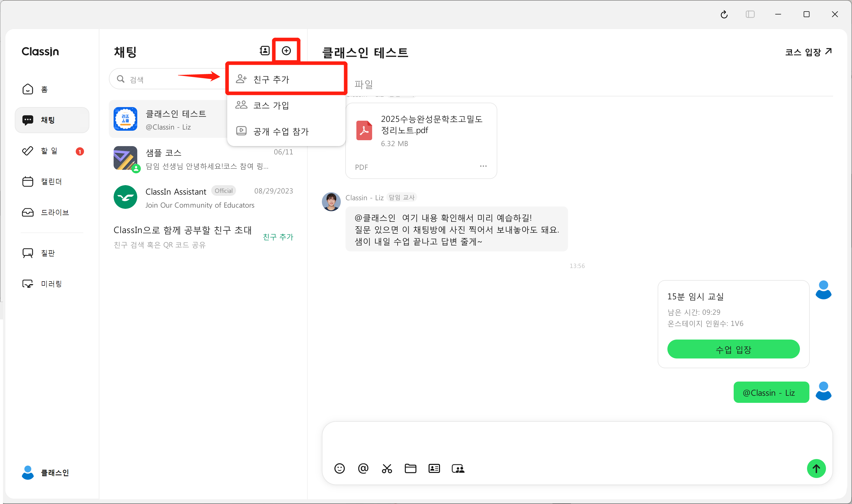Screen dimensions: 852x504
Task: Click the Classin - Liz sender name
Action: (364, 198)
